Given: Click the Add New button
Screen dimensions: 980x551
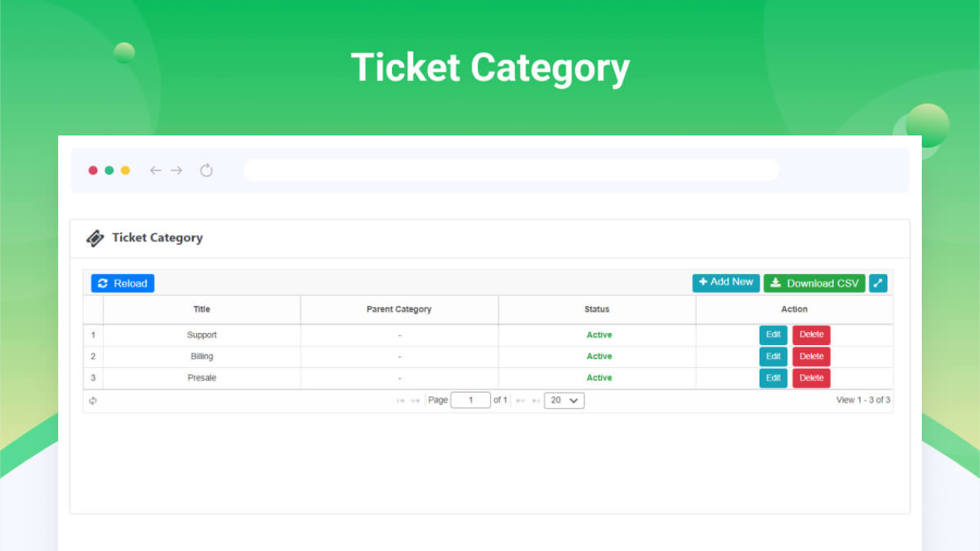Looking at the screenshot, I should (x=726, y=282).
